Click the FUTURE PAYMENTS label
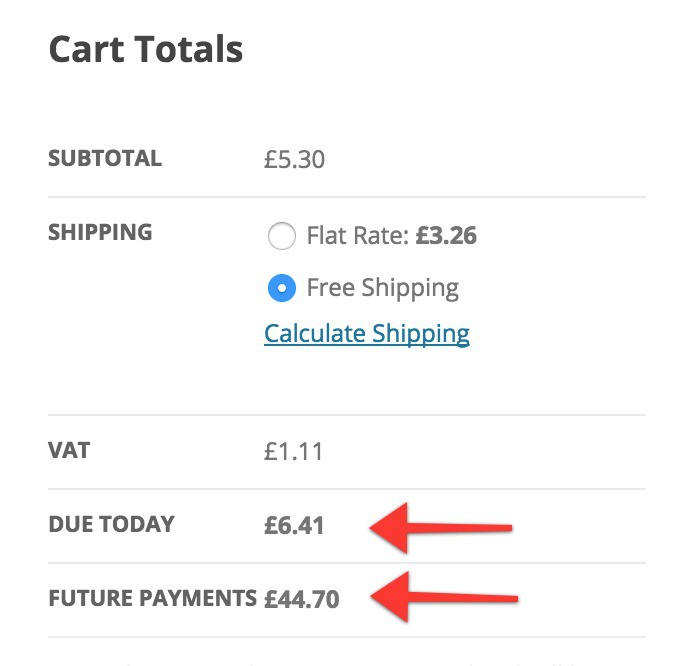674x666 pixels. pyautogui.click(x=152, y=598)
